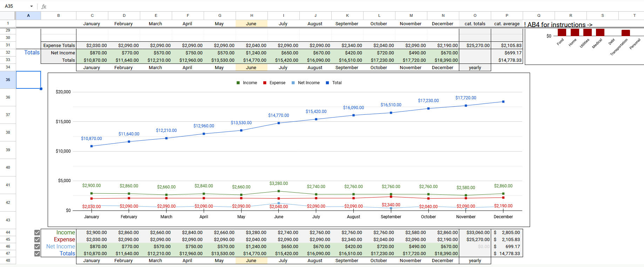
Task: Select row 39 header
Action: 8,150
